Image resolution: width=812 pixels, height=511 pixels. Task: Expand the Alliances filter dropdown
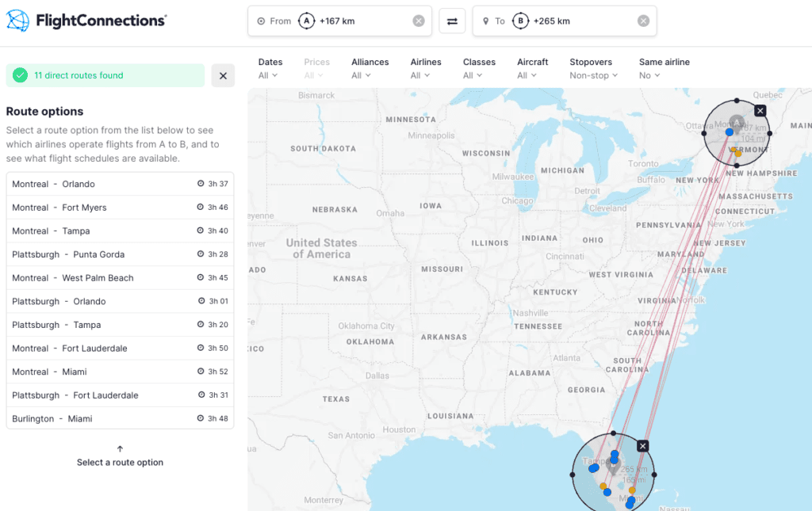(x=370, y=69)
